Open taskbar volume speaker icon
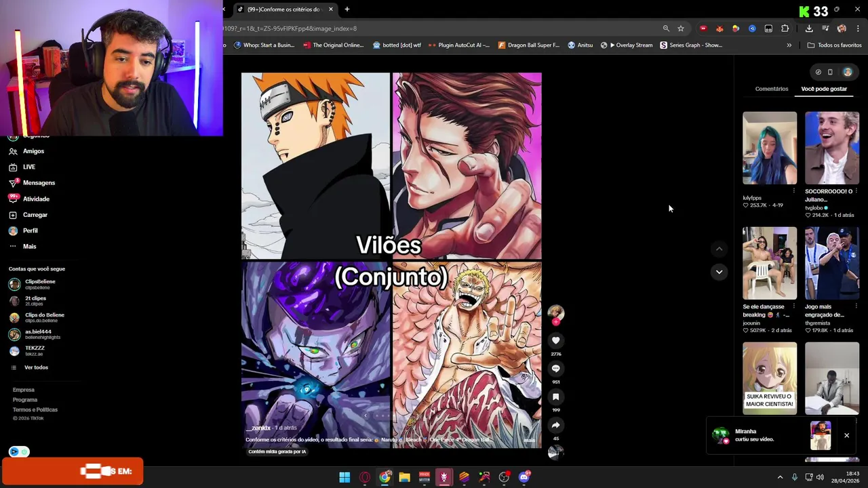 [820, 477]
